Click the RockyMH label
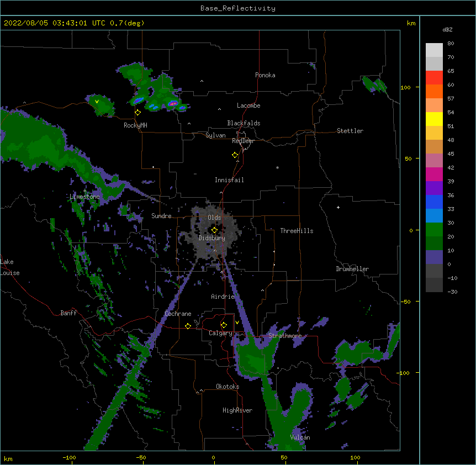Image resolution: width=476 pixels, height=465 pixels. [135, 125]
